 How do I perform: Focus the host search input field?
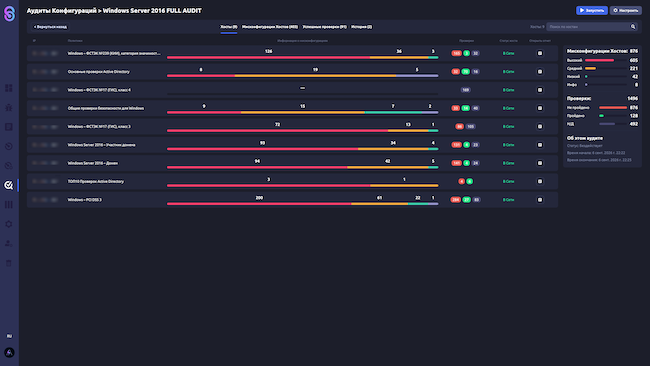pos(588,27)
